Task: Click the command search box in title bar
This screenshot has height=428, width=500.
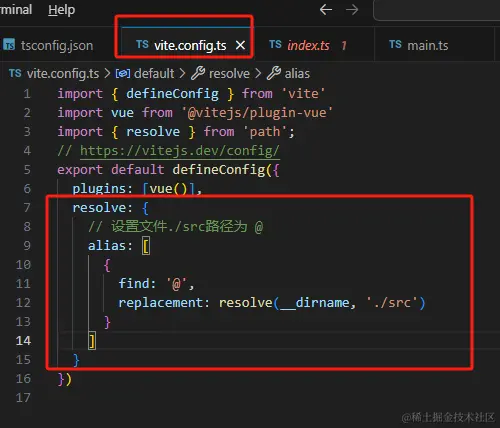Action: (437, 11)
